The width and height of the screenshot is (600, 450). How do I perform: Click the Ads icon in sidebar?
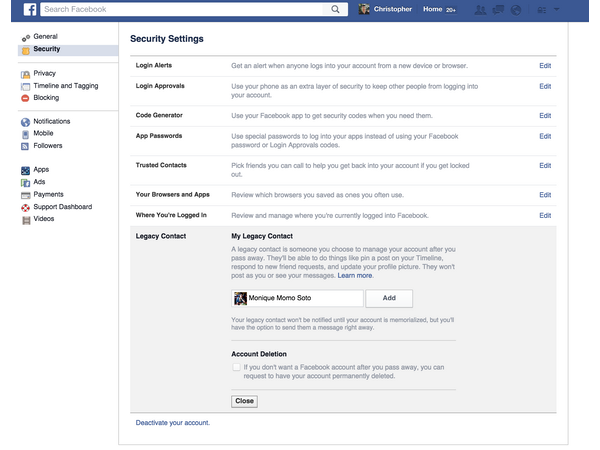coord(25,183)
